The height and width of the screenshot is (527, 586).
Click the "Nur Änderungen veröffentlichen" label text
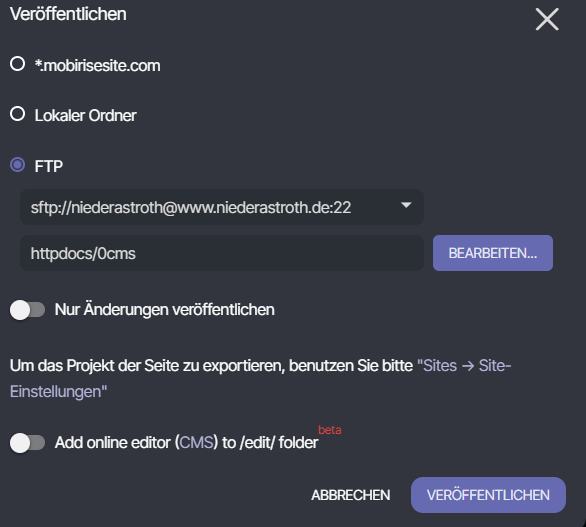(164, 309)
